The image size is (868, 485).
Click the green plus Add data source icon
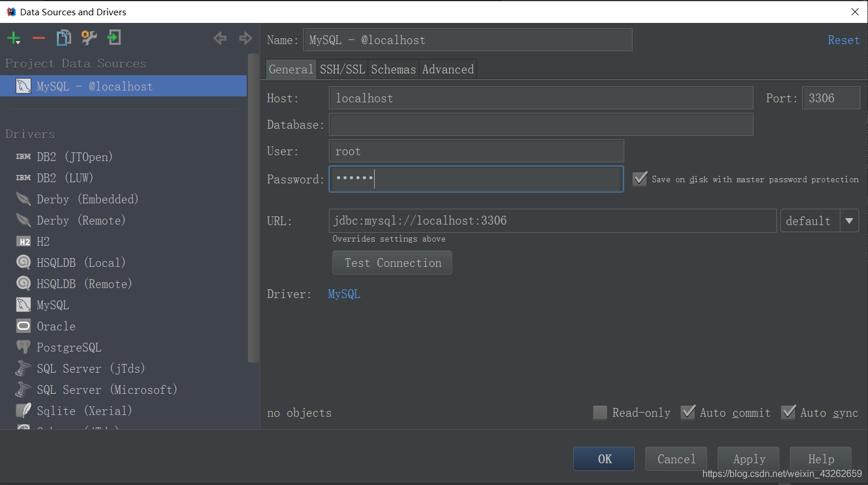click(x=14, y=39)
